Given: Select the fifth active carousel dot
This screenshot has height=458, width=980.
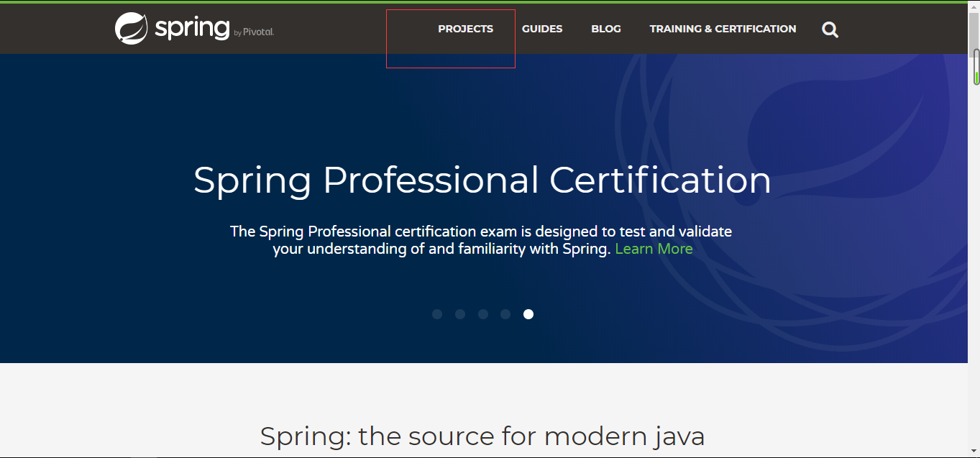Looking at the screenshot, I should pyautogui.click(x=528, y=314).
